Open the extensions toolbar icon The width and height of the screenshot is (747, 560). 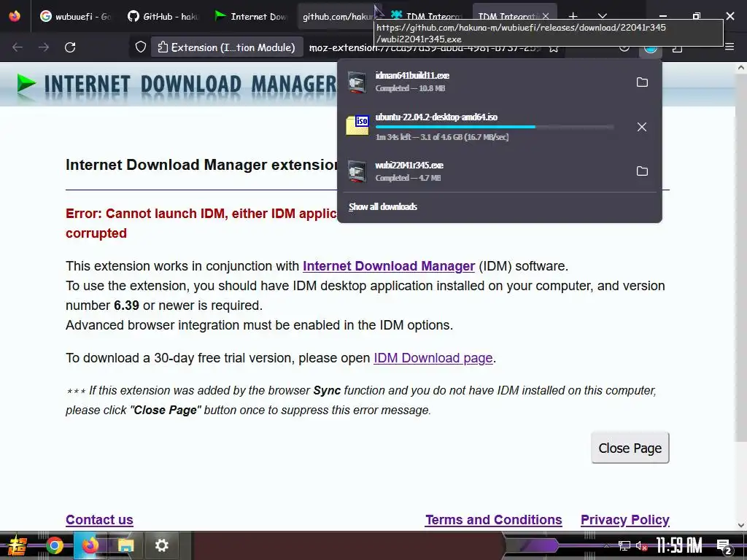[x=677, y=47]
